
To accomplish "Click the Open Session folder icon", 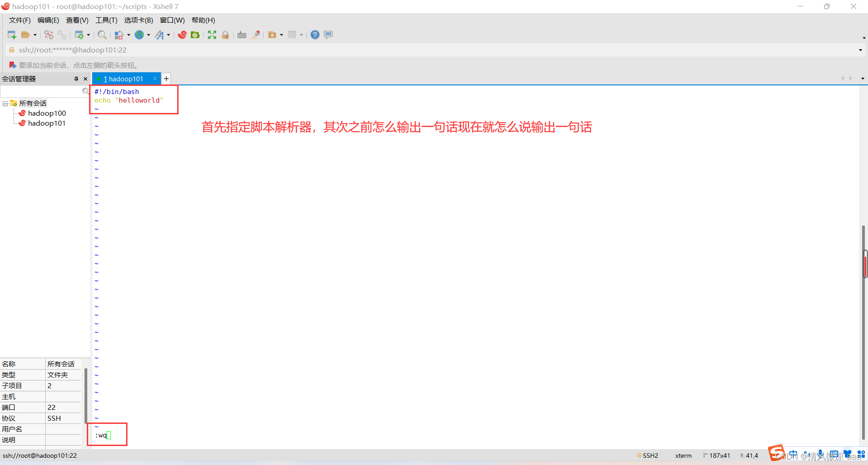I will [25, 35].
